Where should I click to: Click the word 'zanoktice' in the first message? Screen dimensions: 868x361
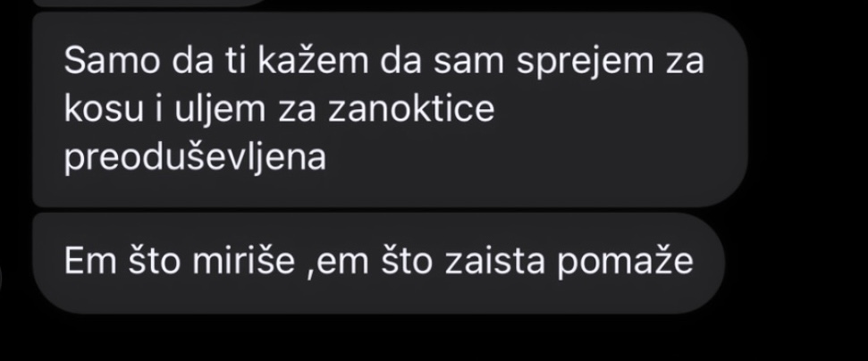pyautogui.click(x=411, y=109)
